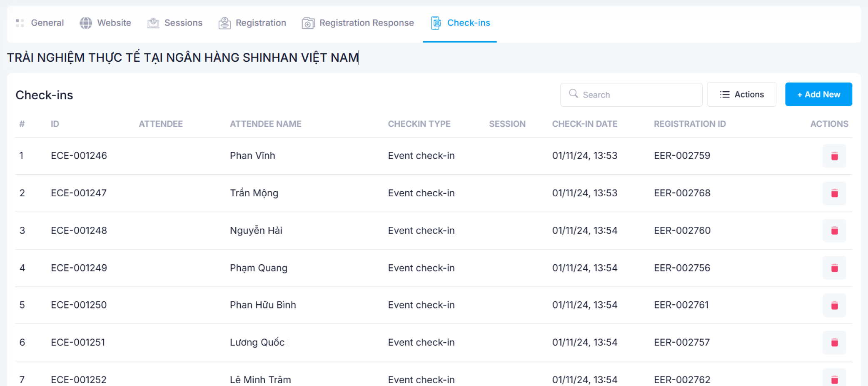Remove Phạm Quang check-in entry
The height and width of the screenshot is (386, 868).
point(834,268)
